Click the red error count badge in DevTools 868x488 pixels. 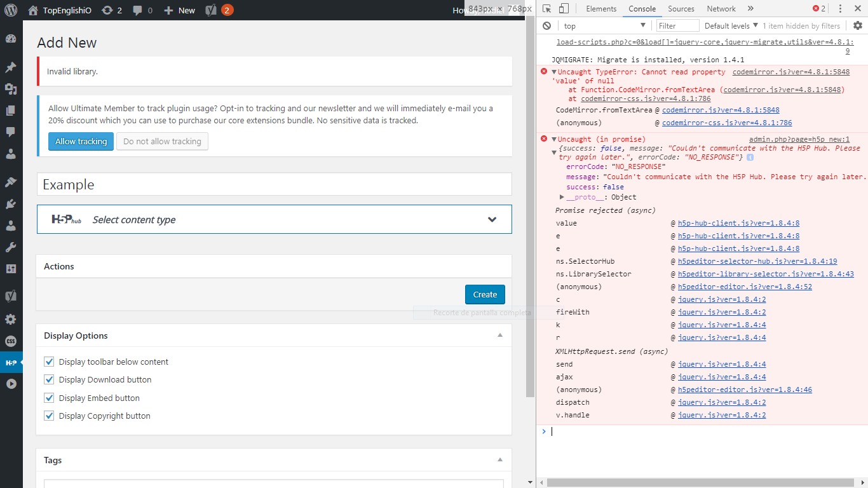click(820, 9)
